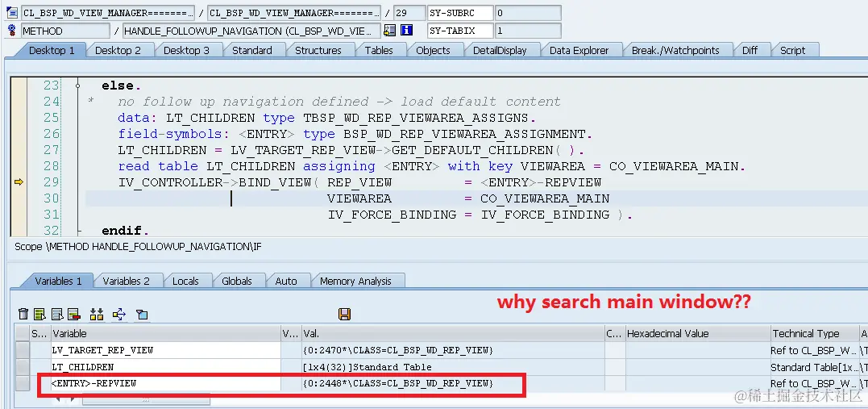Open the Script tab
The height and width of the screenshot is (409, 868).
tap(793, 51)
